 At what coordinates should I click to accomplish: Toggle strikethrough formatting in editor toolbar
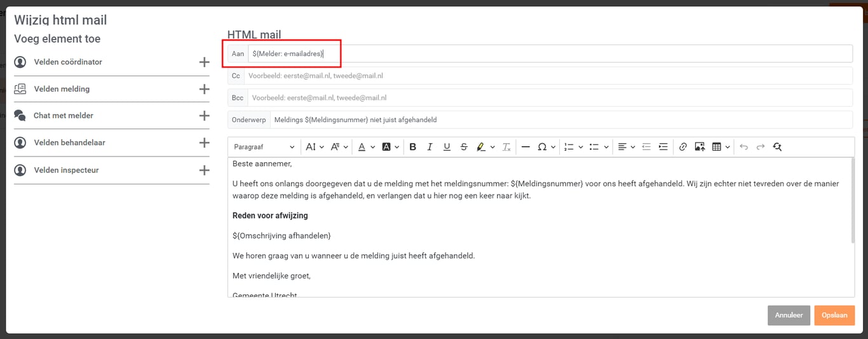464,147
